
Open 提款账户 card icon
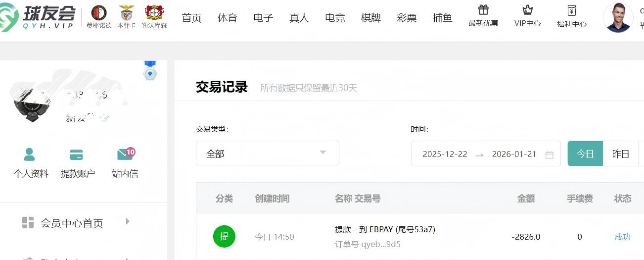click(x=76, y=155)
